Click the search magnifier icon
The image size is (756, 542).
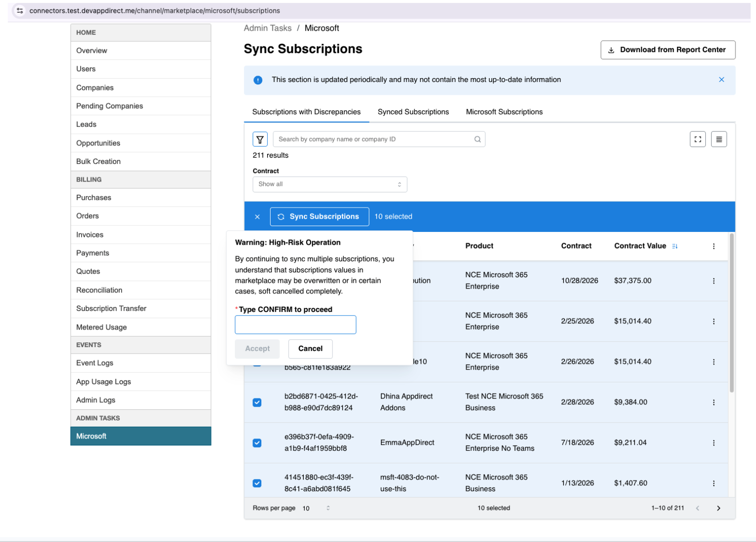point(477,139)
